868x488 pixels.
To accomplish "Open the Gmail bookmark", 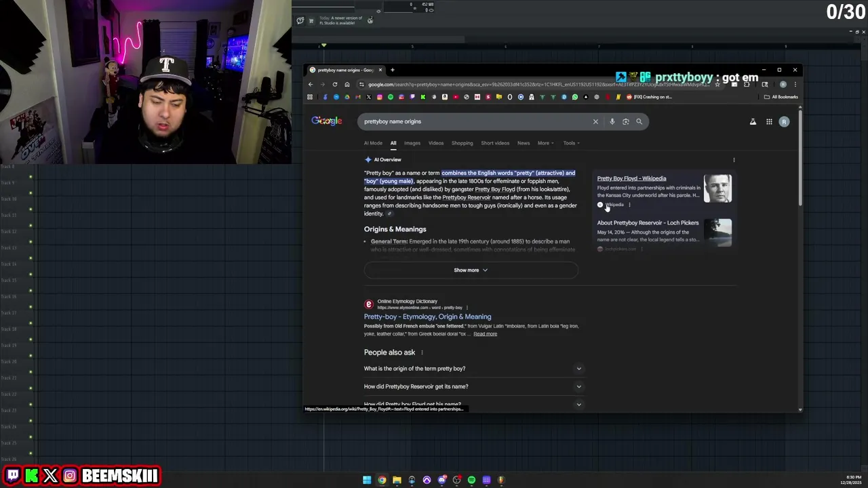I will pos(358,97).
